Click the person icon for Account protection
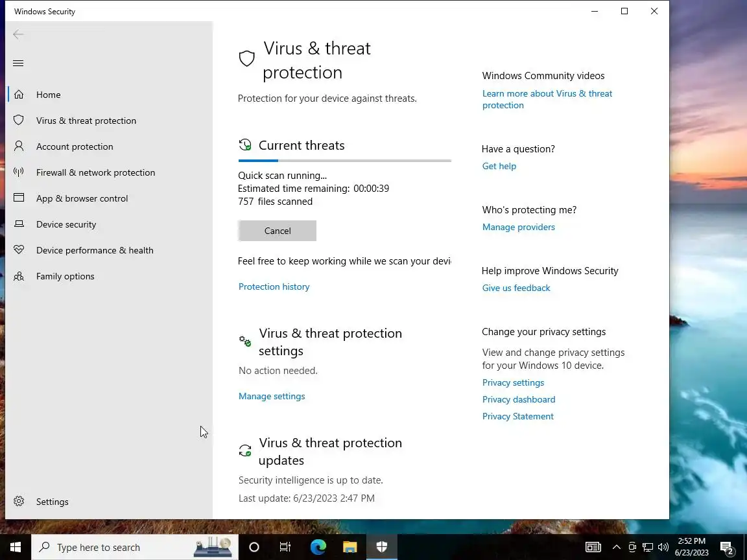 19,146
